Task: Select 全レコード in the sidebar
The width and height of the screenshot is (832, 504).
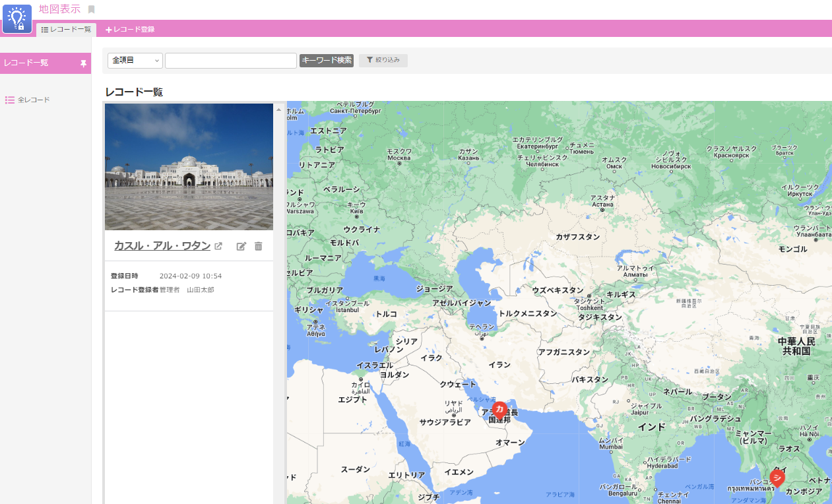Action: (x=33, y=100)
